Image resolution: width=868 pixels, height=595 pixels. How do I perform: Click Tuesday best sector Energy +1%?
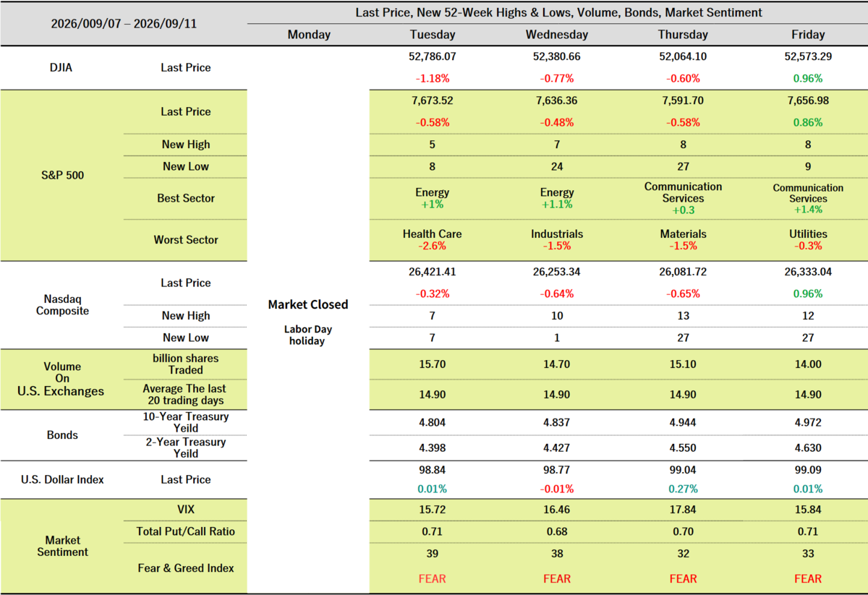[433, 198]
